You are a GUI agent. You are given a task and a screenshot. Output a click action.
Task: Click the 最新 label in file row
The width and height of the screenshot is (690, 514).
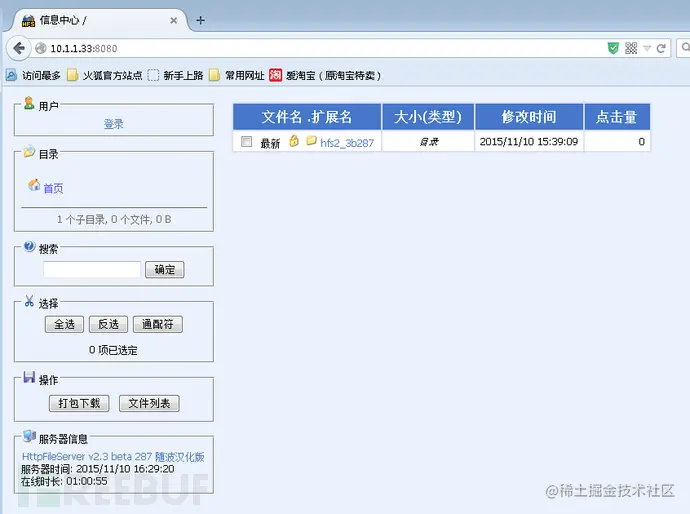coord(270,143)
